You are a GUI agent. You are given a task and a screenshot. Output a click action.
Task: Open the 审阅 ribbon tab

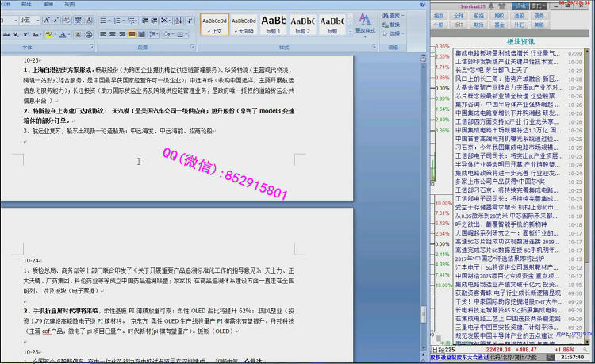coord(48,4)
